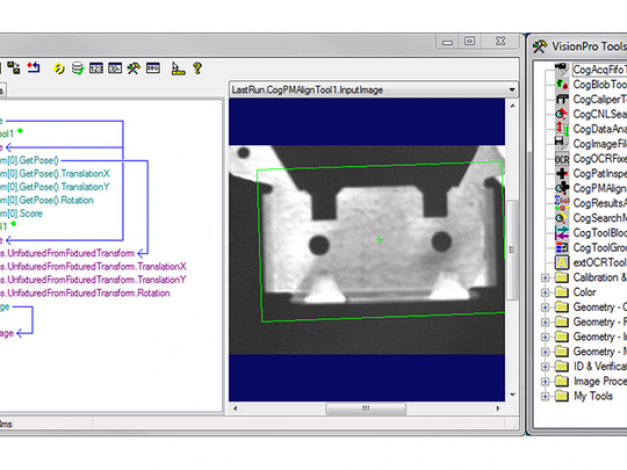Select the GetPose().Rotation output row
627x470 pixels.
pyautogui.click(x=47, y=200)
